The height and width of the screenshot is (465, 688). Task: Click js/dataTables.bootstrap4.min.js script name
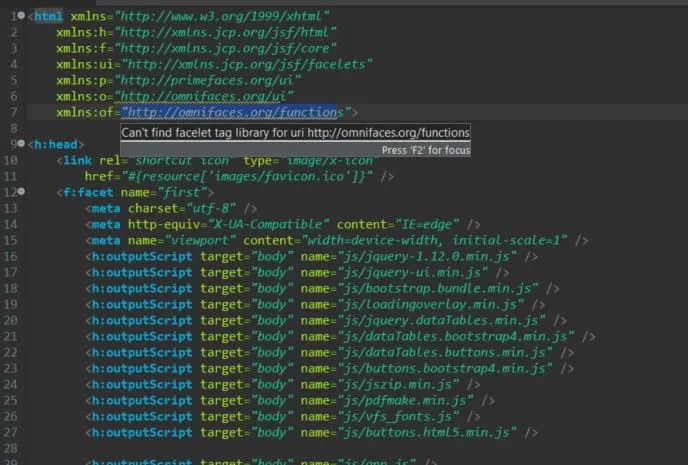pyautogui.click(x=455, y=336)
